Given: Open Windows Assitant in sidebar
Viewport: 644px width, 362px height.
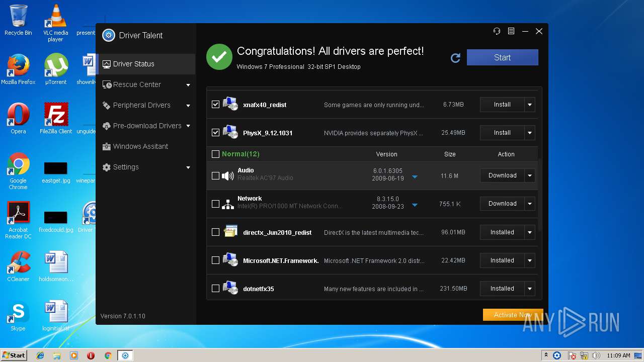Looking at the screenshot, I should [146, 146].
